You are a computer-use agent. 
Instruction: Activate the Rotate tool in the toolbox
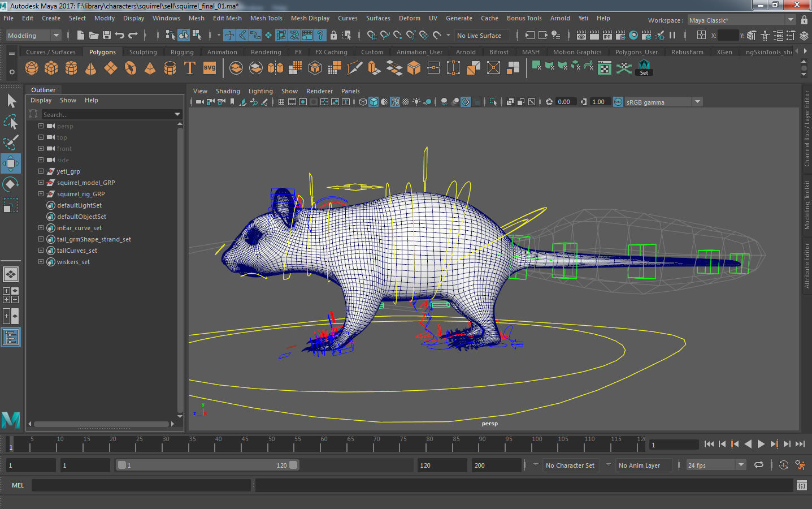click(x=11, y=184)
